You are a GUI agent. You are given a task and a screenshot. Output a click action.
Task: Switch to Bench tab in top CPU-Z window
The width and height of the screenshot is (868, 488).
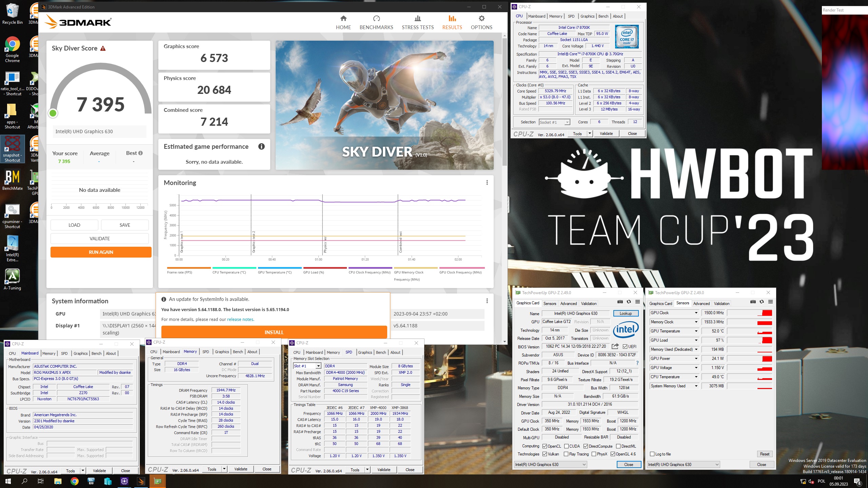[603, 16]
